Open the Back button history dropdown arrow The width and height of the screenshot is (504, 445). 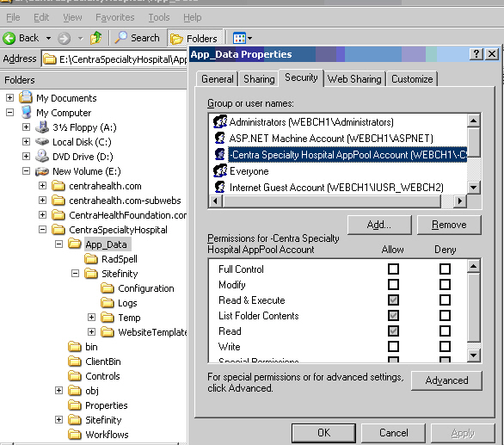[x=48, y=38]
